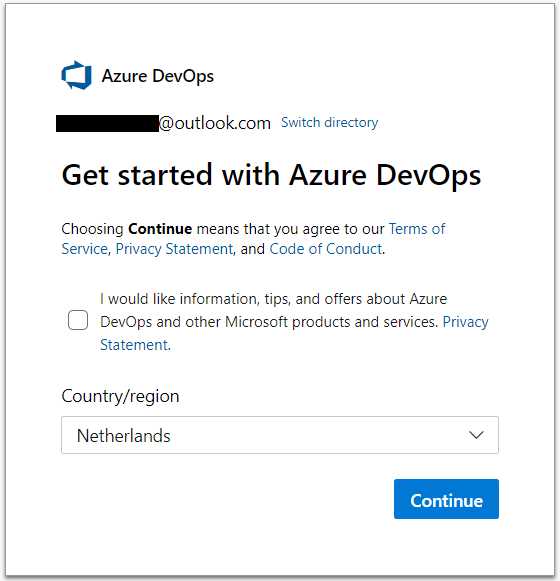The width and height of the screenshot is (560, 581).
Task: Open the Terms of Service link
Action: (x=417, y=229)
